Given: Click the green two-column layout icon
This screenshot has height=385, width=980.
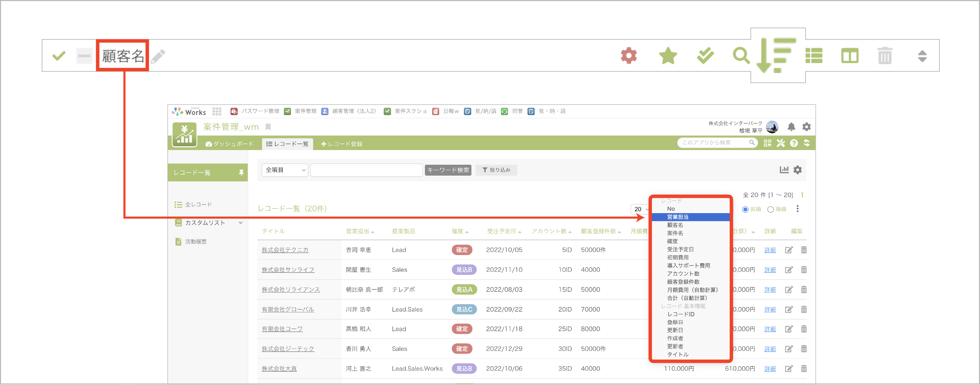Looking at the screenshot, I should (x=849, y=56).
